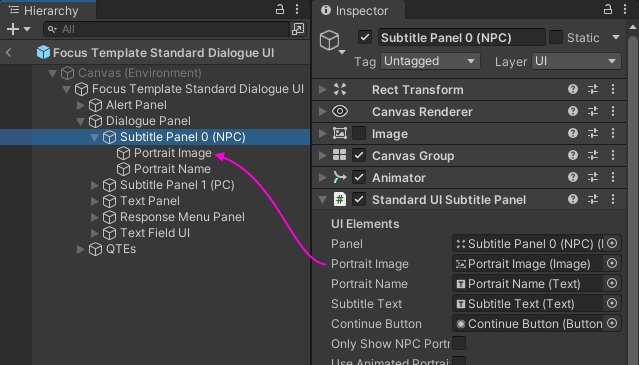
Task: Enable the Static checkbox
Action: [x=556, y=37]
